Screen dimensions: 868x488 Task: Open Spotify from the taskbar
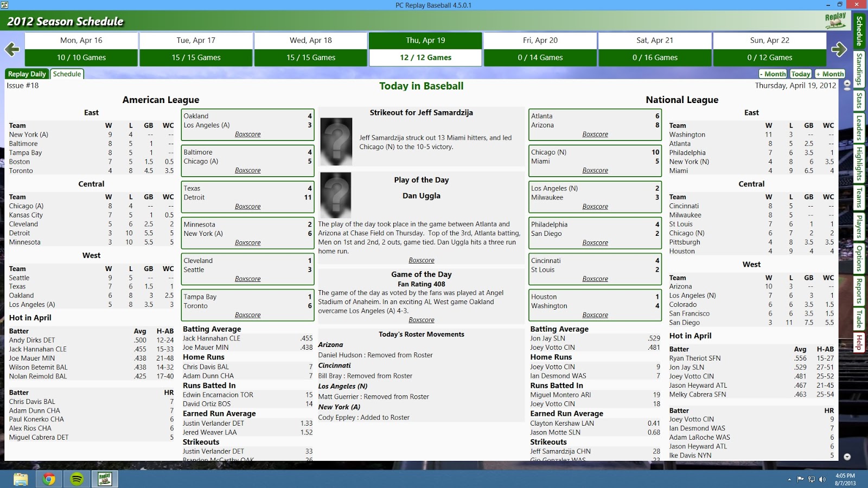(x=75, y=479)
